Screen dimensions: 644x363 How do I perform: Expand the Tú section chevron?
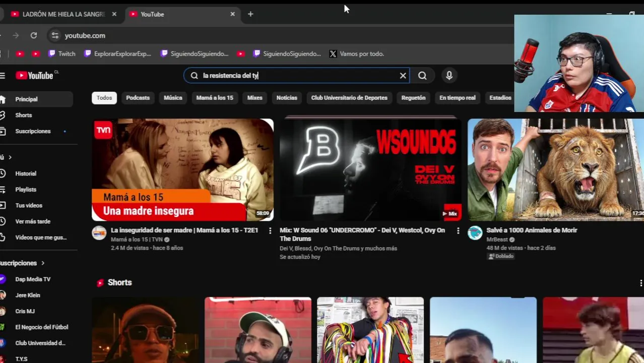pos(10,157)
